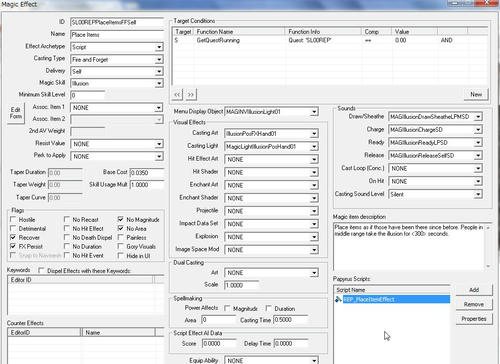Click the Properties button for the script
500x364 pixels.
pyautogui.click(x=474, y=319)
